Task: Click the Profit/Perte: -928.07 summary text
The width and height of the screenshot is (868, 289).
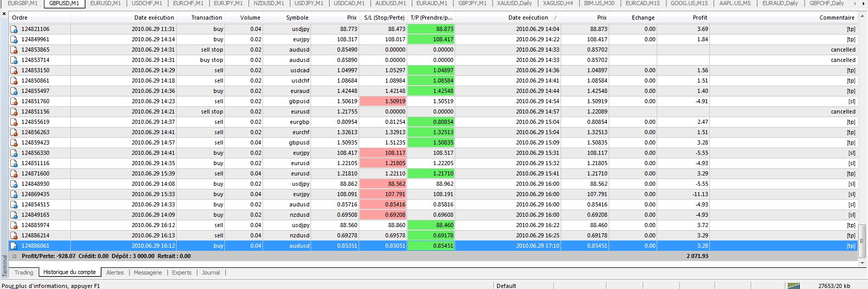Action: pos(49,256)
